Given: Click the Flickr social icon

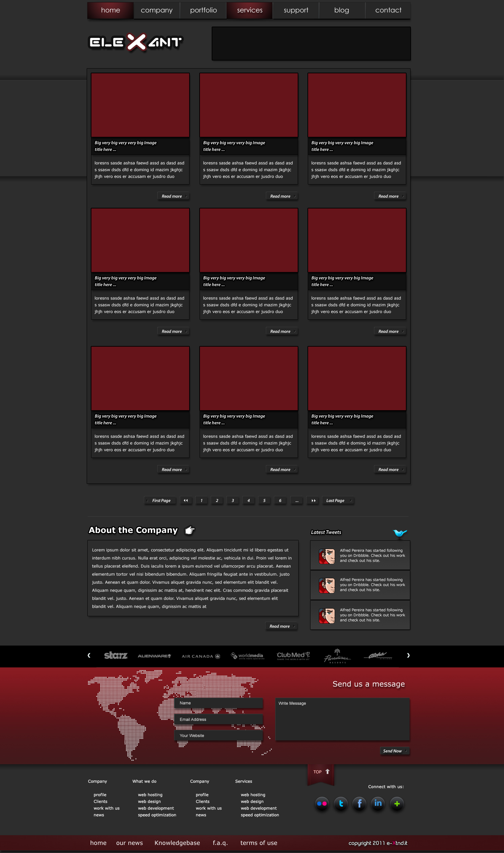Looking at the screenshot, I should (322, 804).
